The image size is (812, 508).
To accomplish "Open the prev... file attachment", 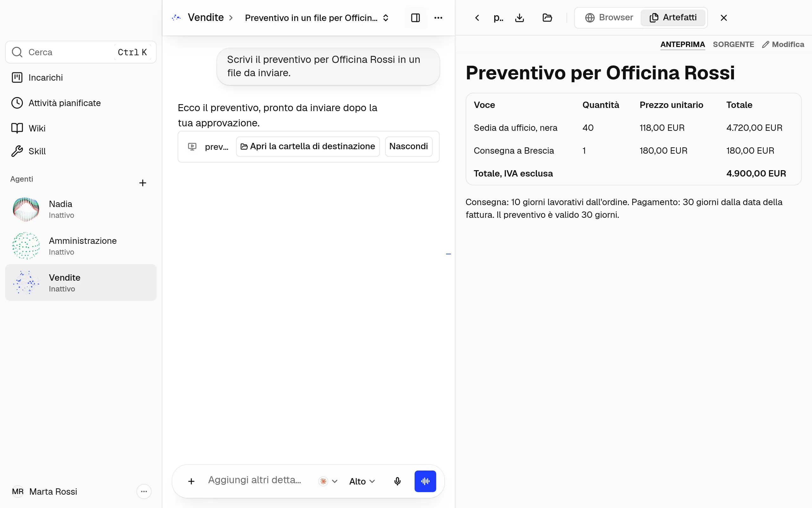I will [208, 146].
